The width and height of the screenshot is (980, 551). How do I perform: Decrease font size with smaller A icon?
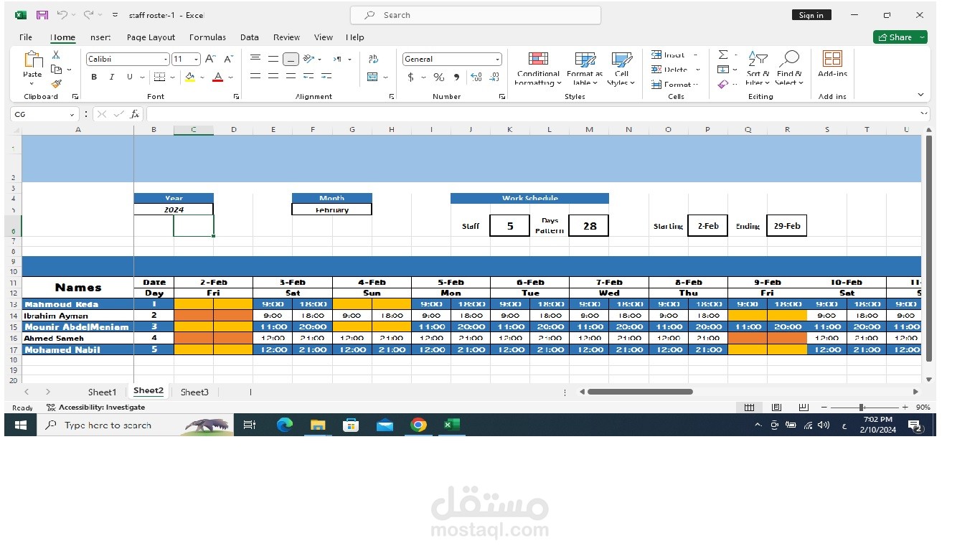pos(228,59)
